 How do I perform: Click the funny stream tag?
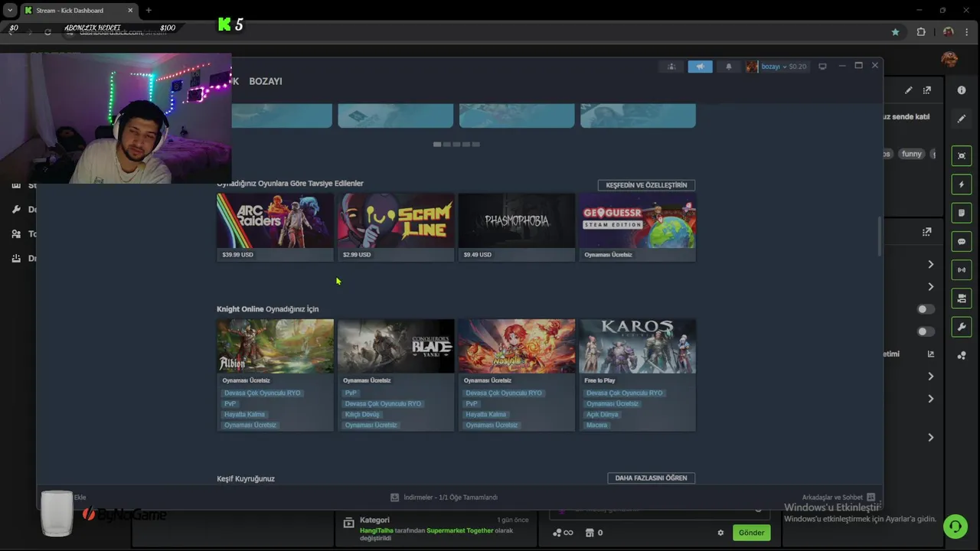point(911,154)
